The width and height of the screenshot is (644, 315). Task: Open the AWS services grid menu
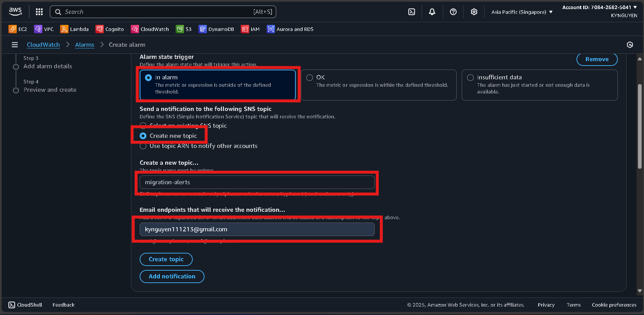(x=39, y=12)
